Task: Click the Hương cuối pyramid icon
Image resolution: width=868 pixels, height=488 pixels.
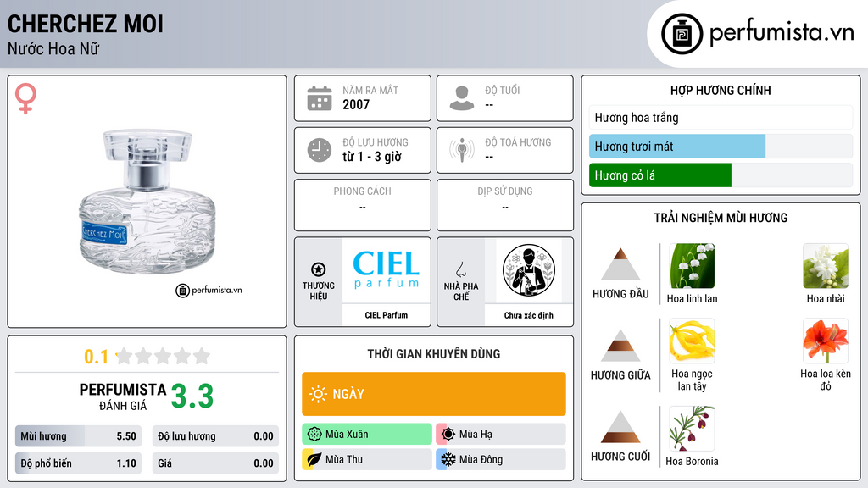Action: click(620, 427)
